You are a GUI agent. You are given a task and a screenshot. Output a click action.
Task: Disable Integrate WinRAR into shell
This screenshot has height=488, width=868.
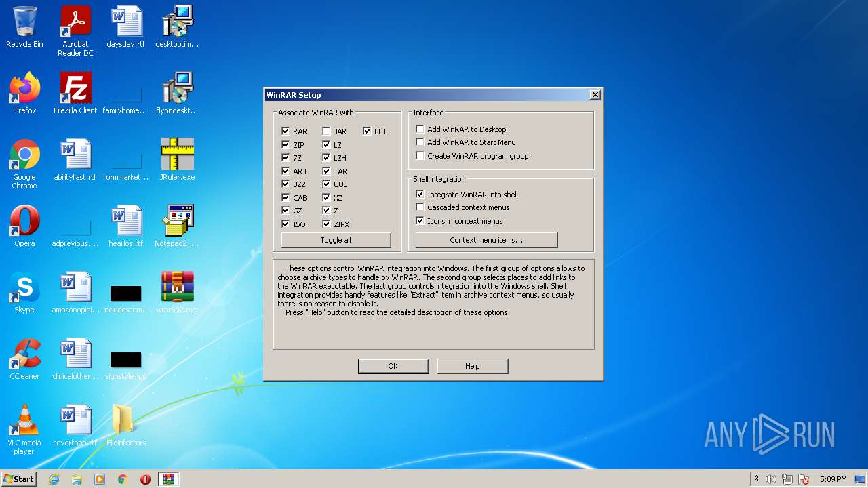(x=420, y=194)
